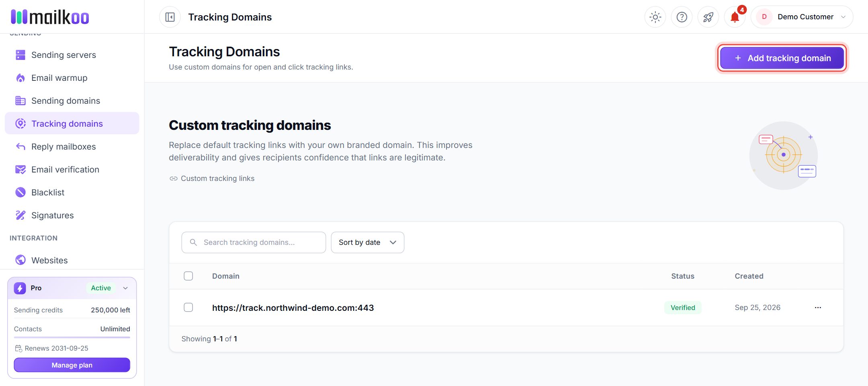Focus the Search tracking domains field
Screen dimensions: 868x386
point(254,242)
